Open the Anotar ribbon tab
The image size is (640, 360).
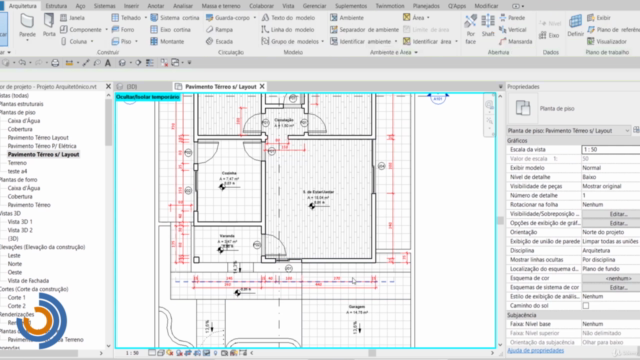click(156, 6)
